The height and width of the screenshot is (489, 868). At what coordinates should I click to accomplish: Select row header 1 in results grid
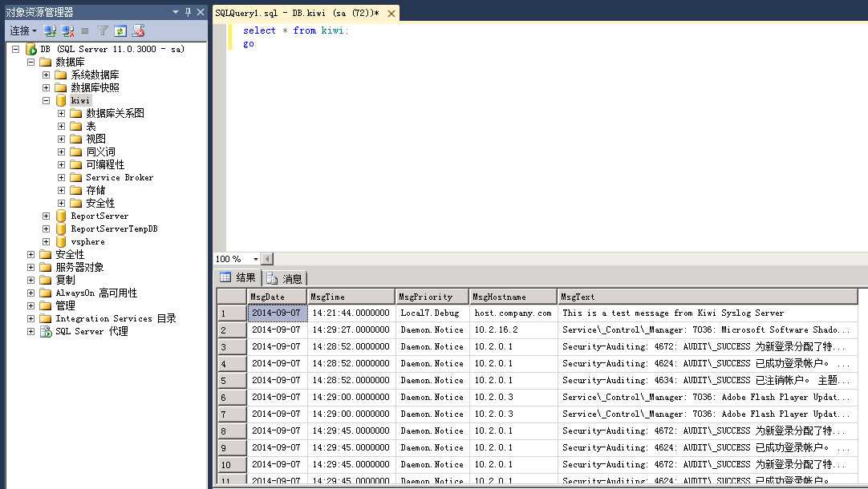click(232, 313)
